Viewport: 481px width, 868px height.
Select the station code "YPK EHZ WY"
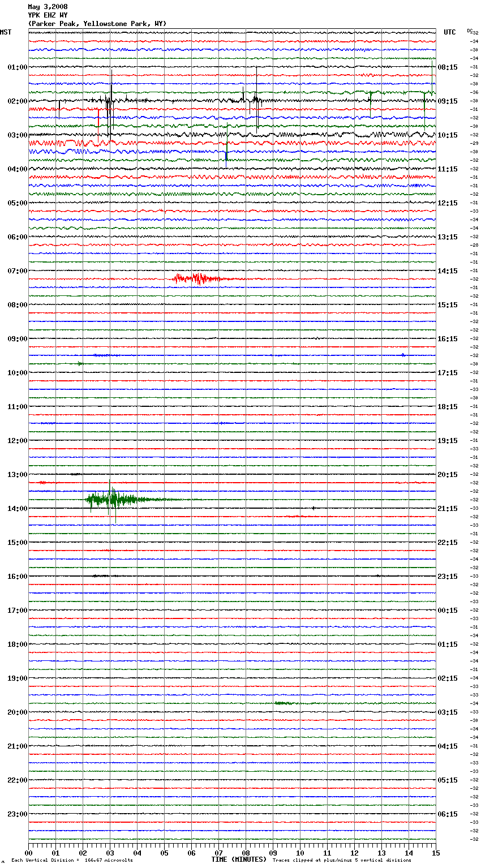48,15
